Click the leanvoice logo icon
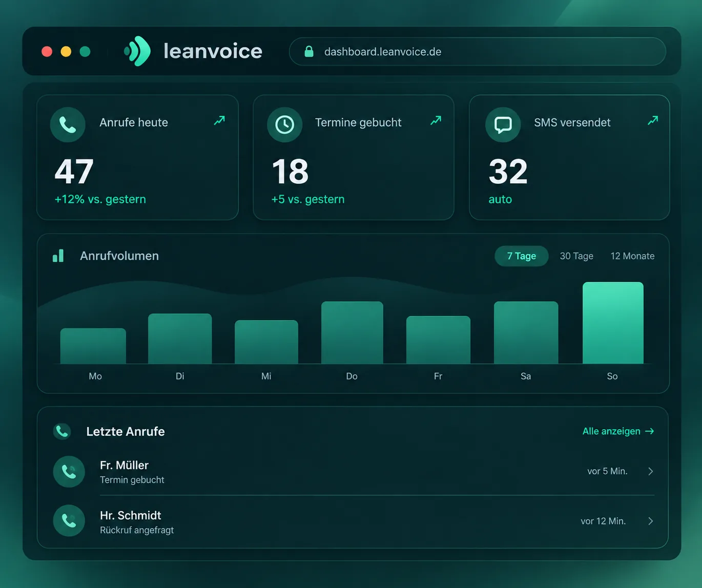 137,51
